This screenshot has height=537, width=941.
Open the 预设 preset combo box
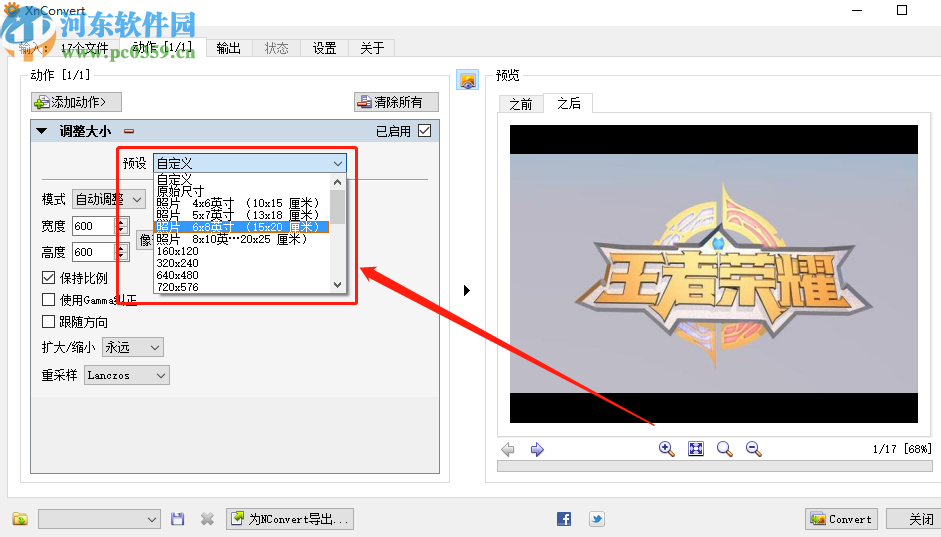coord(250,163)
